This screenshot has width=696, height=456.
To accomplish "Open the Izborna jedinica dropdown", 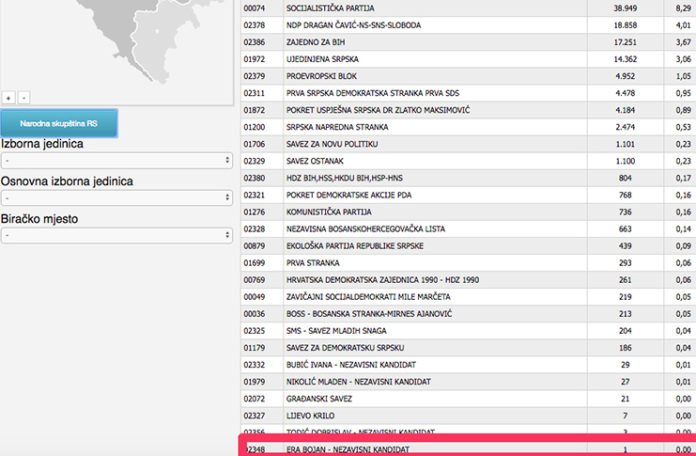I will pyautogui.click(x=116, y=160).
